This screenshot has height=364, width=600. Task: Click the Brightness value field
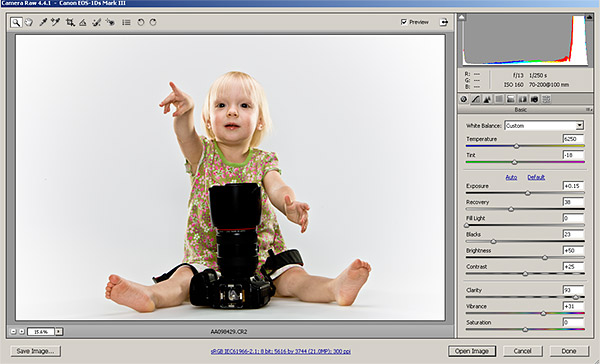point(573,250)
